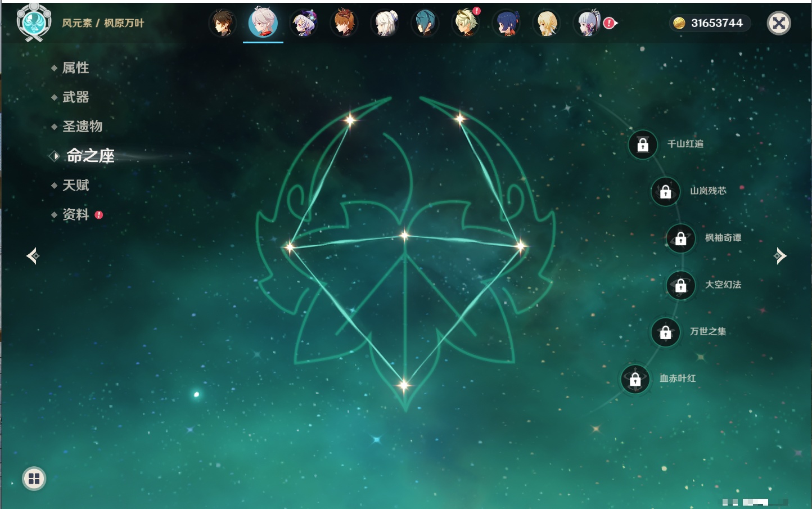Go to next character with right arrow
Screen dimensions: 812x509
tap(779, 256)
